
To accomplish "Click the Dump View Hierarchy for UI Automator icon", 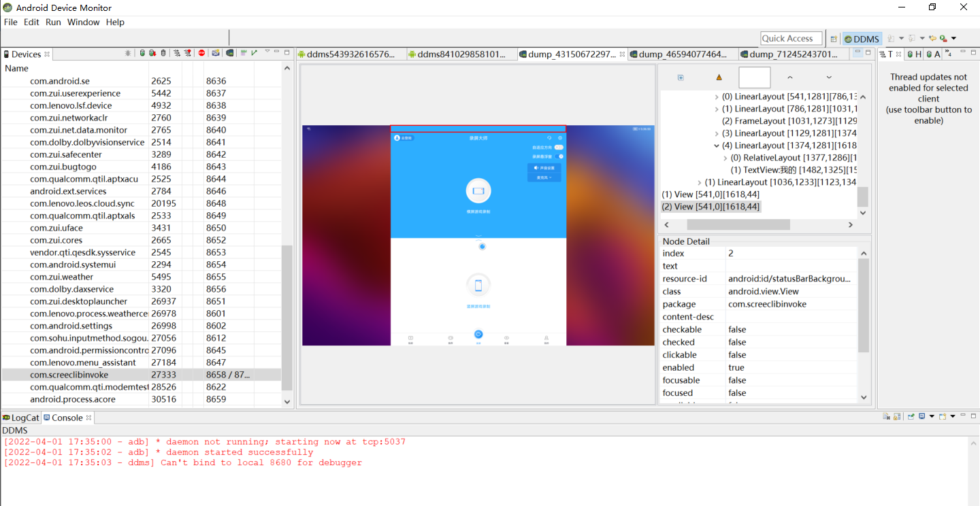I will coord(230,53).
